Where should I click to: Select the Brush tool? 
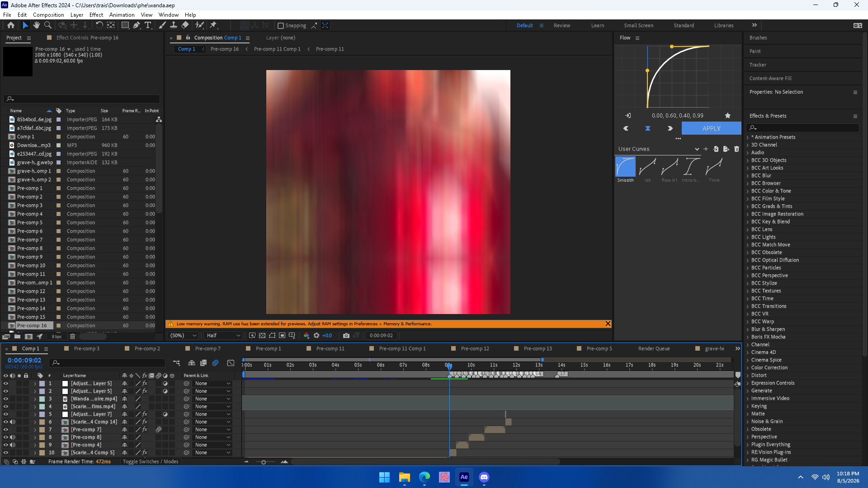pyautogui.click(x=162, y=25)
